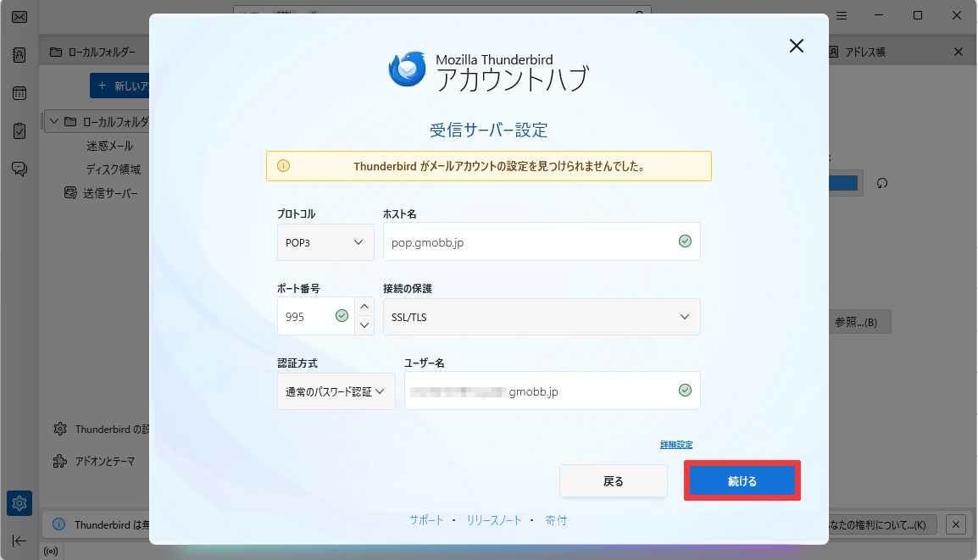Click the 戻る button to go back

613,480
